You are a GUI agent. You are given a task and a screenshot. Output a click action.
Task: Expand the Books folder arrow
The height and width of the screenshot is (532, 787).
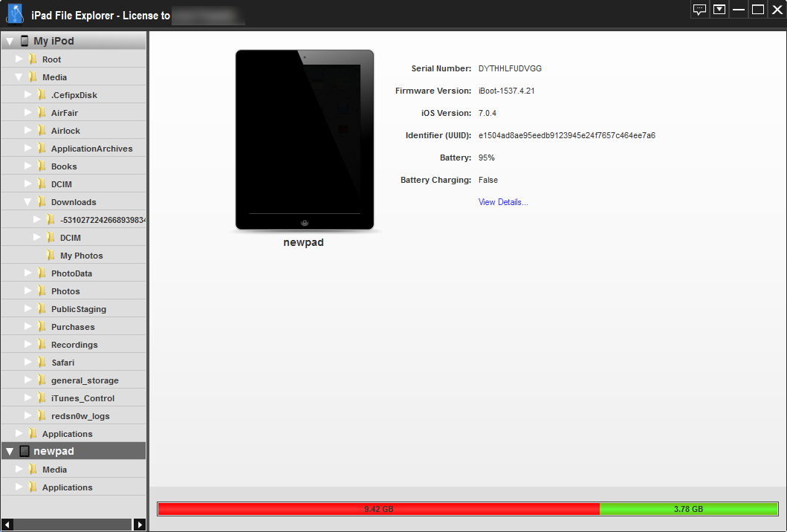tap(28, 166)
